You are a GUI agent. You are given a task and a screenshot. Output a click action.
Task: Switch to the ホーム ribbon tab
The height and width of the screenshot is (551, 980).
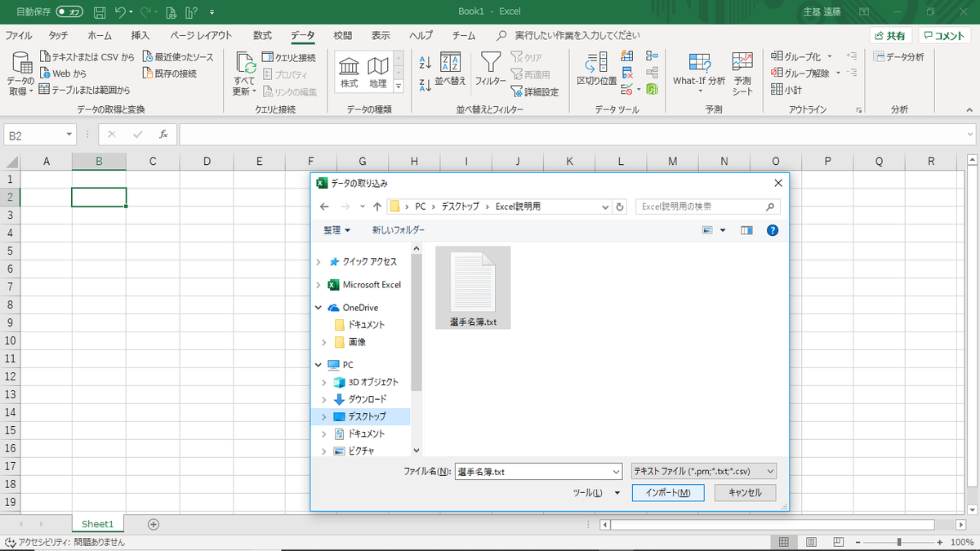click(99, 35)
